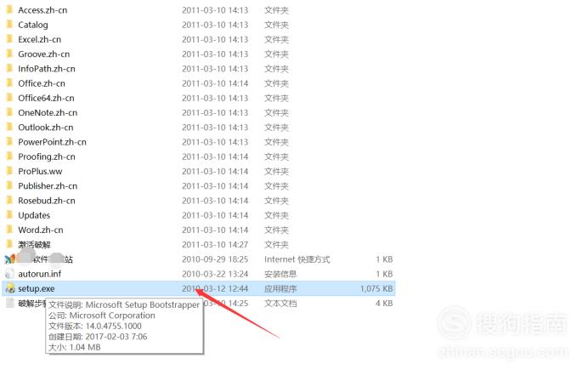
Task: Click the Catalog folder icon
Action: (x=9, y=25)
